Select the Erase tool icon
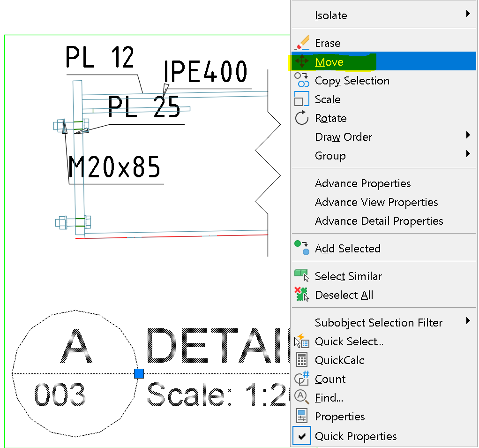The height and width of the screenshot is (448, 479). tap(302, 43)
